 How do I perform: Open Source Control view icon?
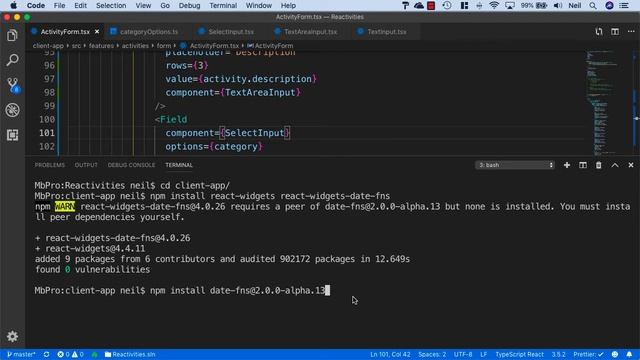pyautogui.click(x=12, y=85)
